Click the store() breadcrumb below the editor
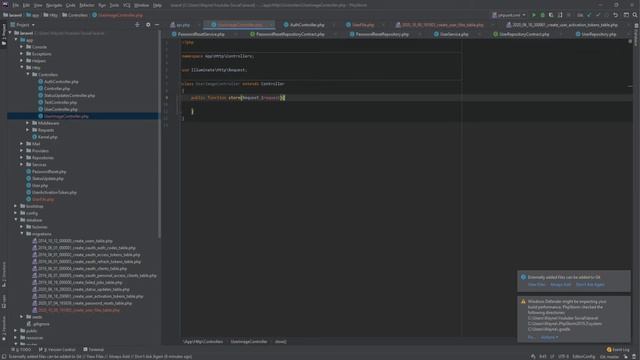Viewport: 640px width, 360px height. [x=280, y=342]
